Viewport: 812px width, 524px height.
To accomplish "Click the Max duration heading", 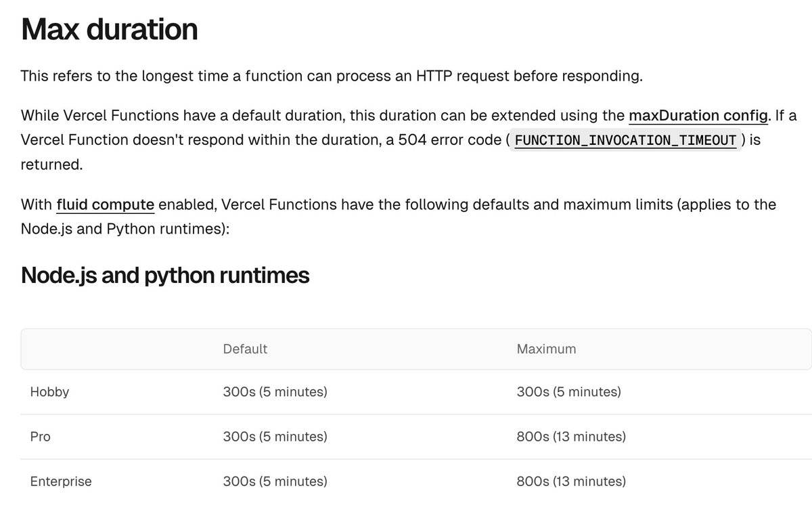I will (110, 30).
